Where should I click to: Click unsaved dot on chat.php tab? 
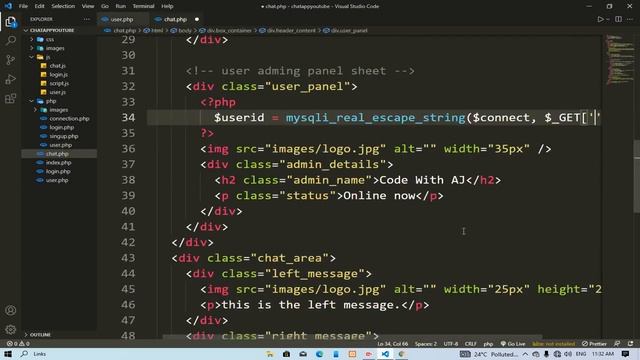tap(197, 19)
